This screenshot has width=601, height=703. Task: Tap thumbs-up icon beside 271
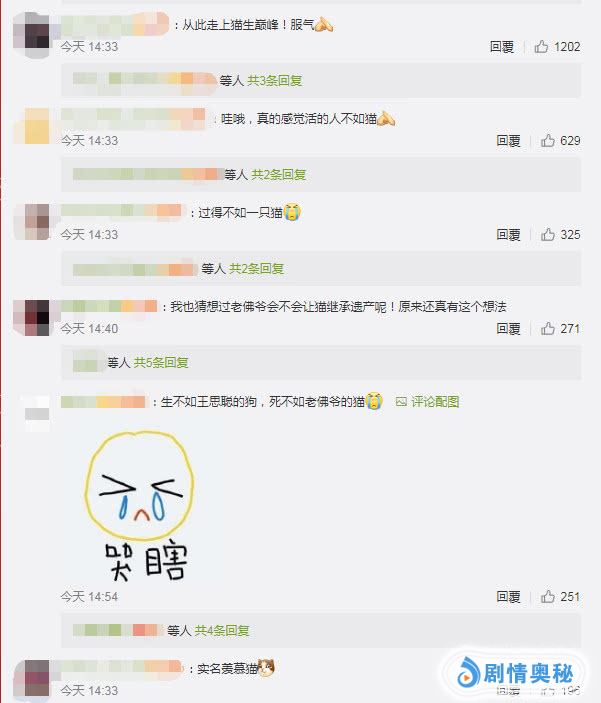[548, 329]
